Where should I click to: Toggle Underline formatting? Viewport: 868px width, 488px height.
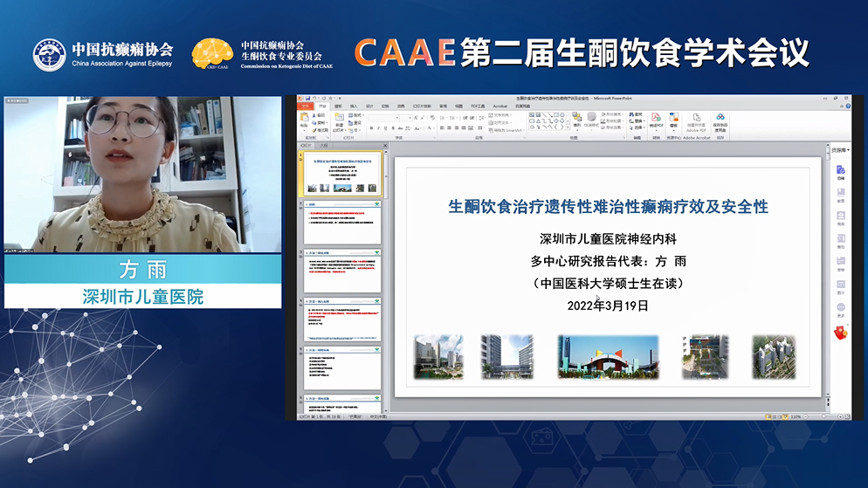(386, 128)
